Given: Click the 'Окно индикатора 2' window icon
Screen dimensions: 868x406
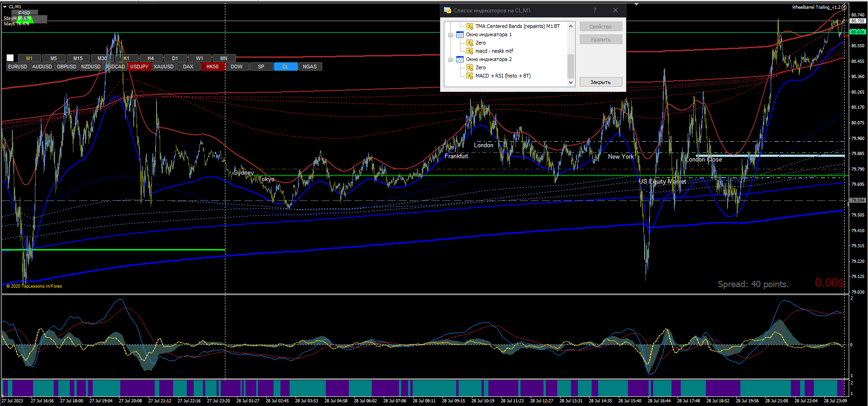Looking at the screenshot, I should [x=460, y=59].
